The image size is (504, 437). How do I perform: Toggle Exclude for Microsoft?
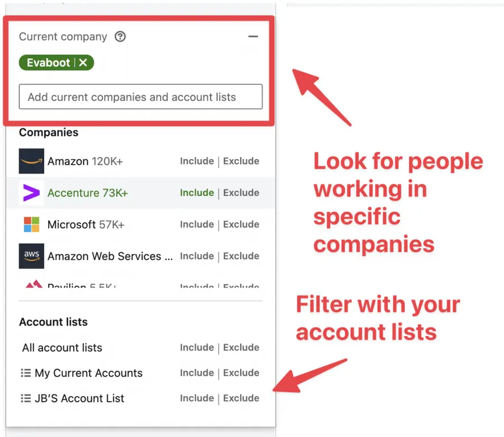point(241,224)
